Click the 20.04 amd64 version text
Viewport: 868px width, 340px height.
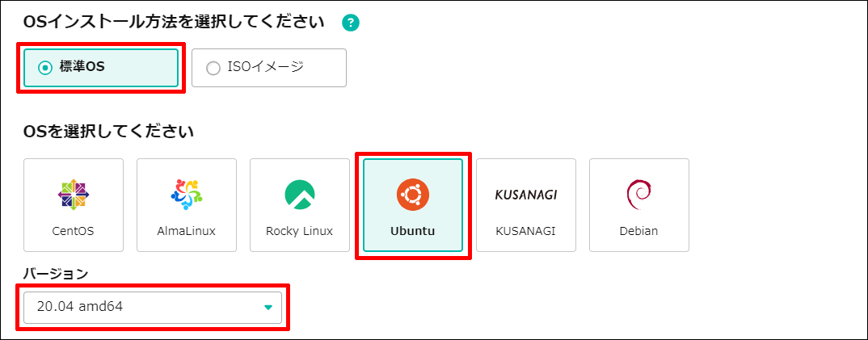(x=80, y=306)
